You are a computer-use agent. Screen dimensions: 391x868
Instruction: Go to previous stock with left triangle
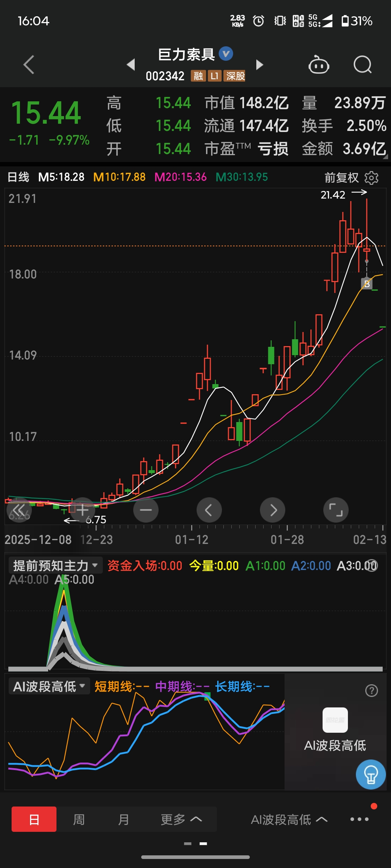coord(131,65)
